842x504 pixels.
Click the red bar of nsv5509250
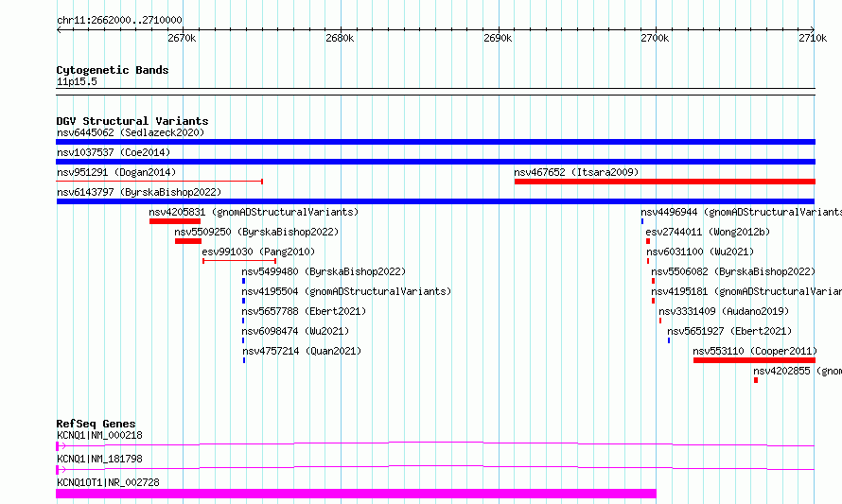tap(188, 241)
